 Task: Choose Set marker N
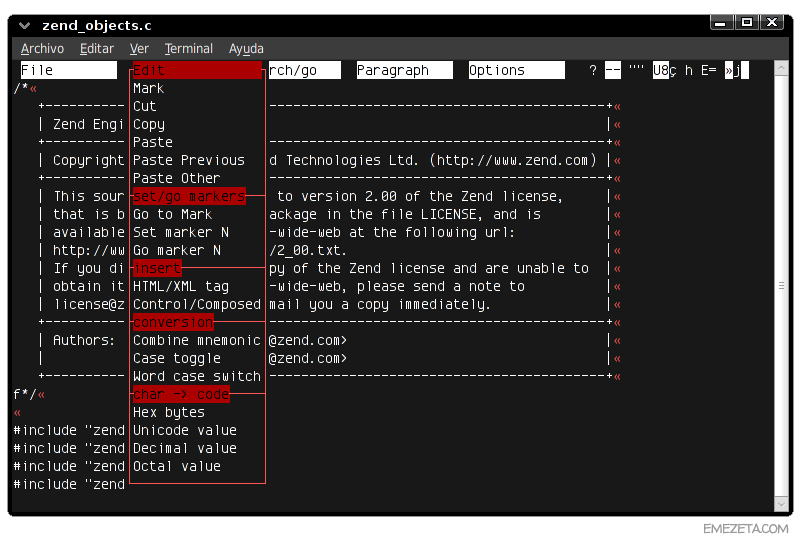tap(181, 232)
